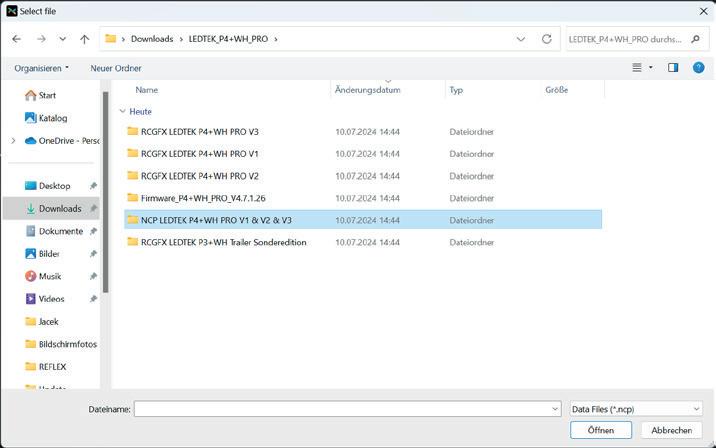Select OneDrive - Personal in sidebar
The image size is (716, 448).
click(62, 141)
